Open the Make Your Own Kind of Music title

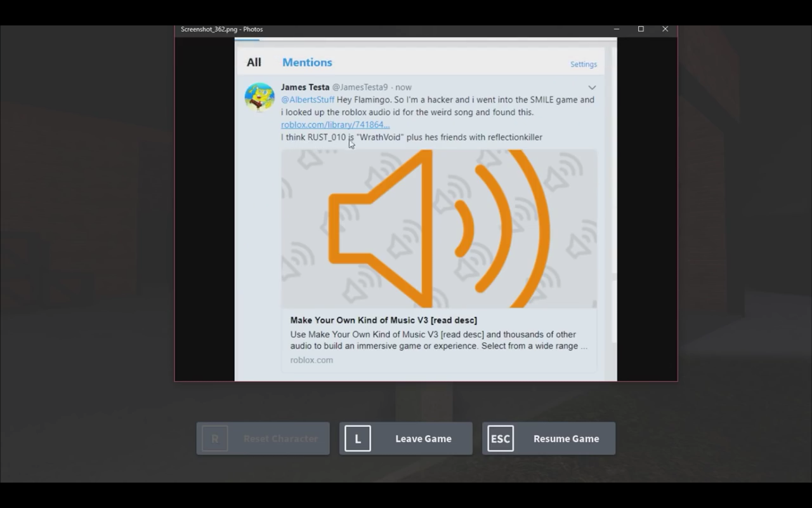pos(383,320)
